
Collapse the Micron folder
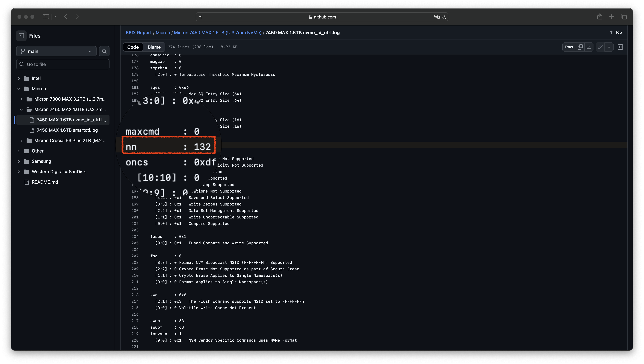click(19, 89)
